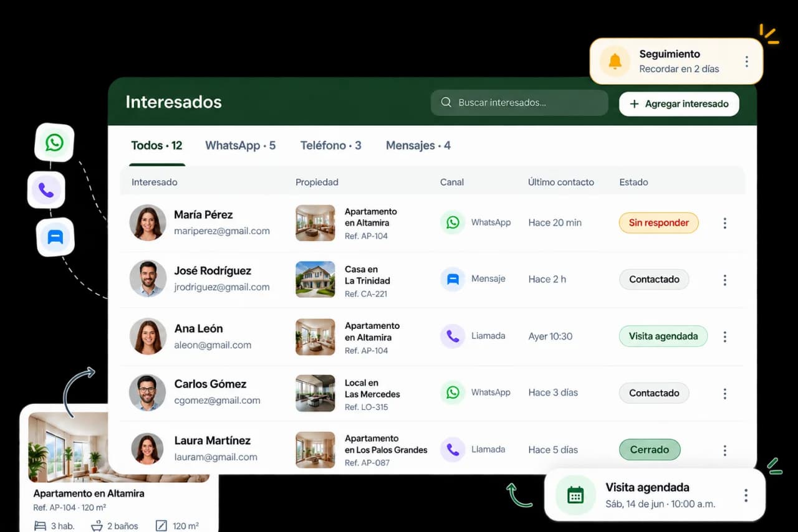Open row options for Carlos Gómez
The image size is (798, 532).
724,393
